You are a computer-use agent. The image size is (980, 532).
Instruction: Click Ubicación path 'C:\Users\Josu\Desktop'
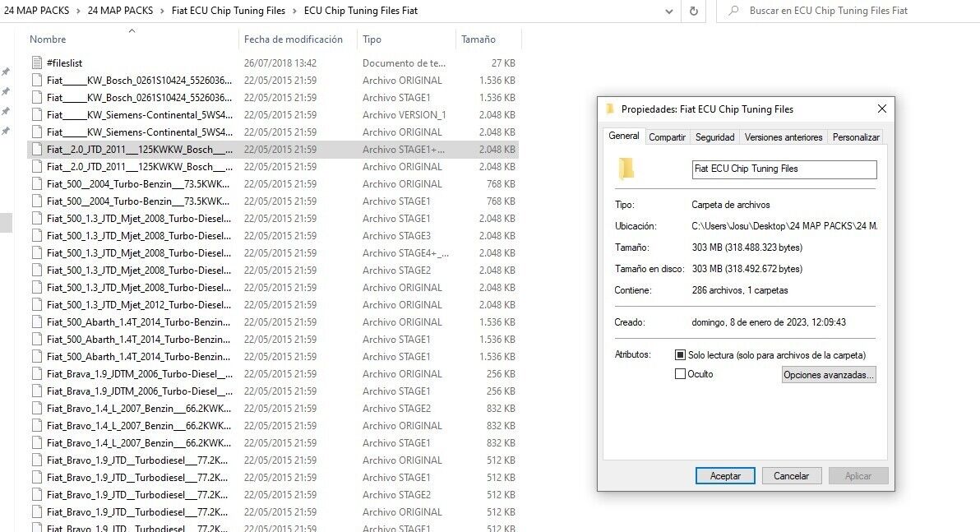[784, 225]
